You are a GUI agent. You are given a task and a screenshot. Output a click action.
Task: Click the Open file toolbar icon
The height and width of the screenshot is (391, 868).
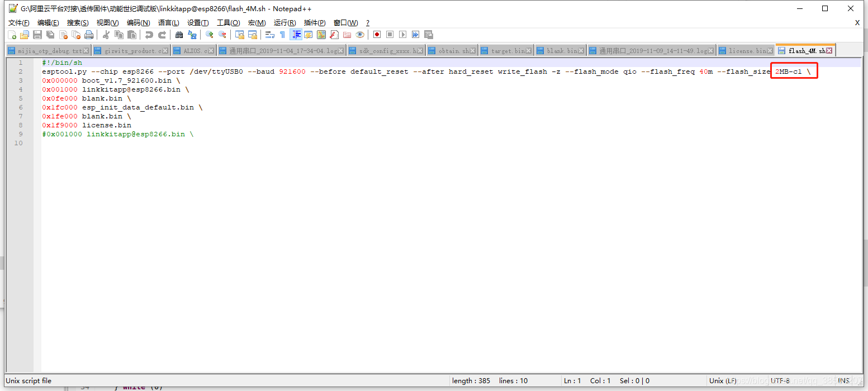(x=25, y=35)
